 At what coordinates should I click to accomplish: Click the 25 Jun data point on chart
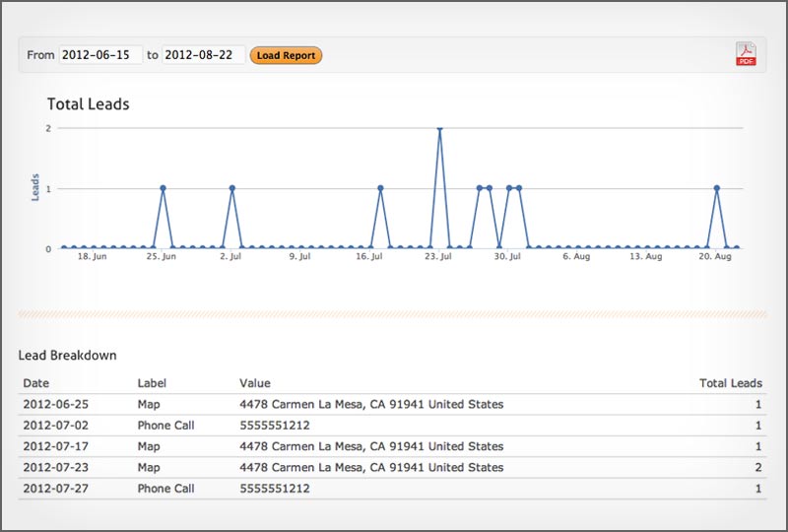pos(163,188)
